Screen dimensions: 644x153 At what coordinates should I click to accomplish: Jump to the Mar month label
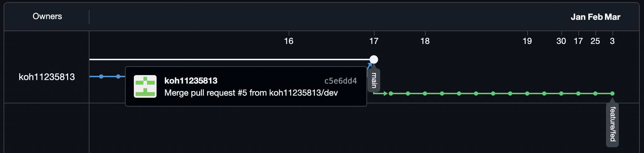(x=613, y=17)
